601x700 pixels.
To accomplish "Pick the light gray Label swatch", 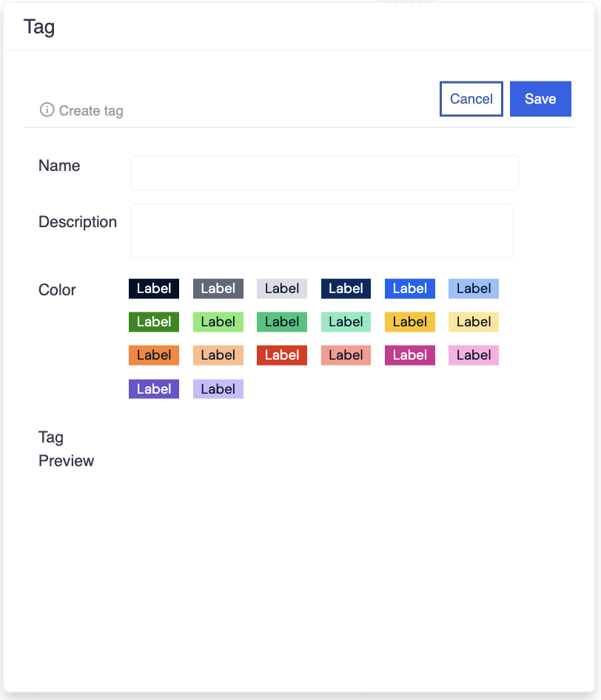I will click(x=282, y=289).
